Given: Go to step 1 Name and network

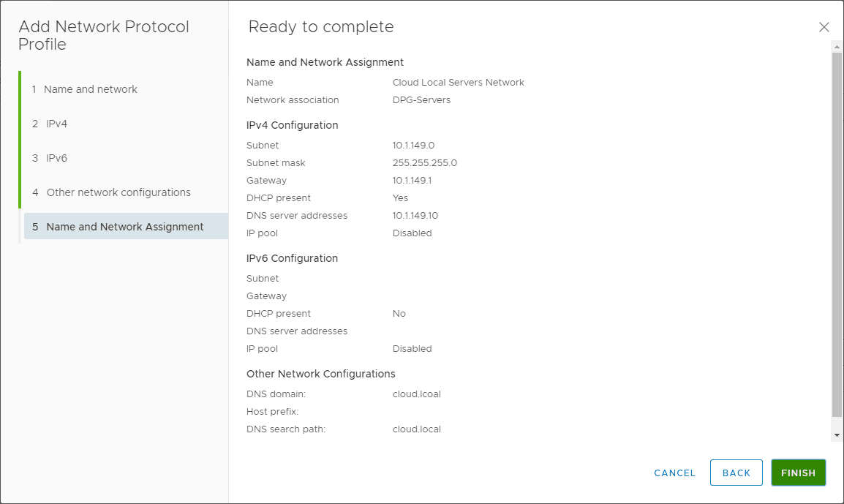Looking at the screenshot, I should tap(91, 89).
